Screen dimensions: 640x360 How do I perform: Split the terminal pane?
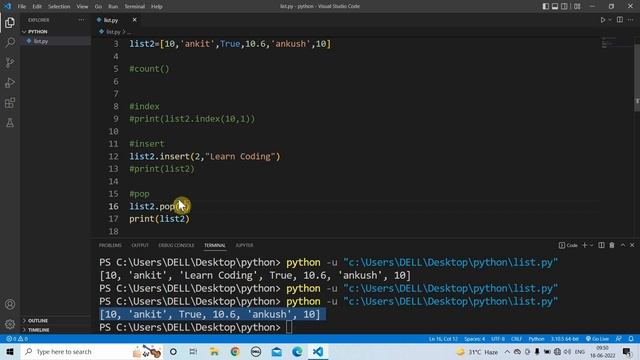pyautogui.click(x=601, y=245)
